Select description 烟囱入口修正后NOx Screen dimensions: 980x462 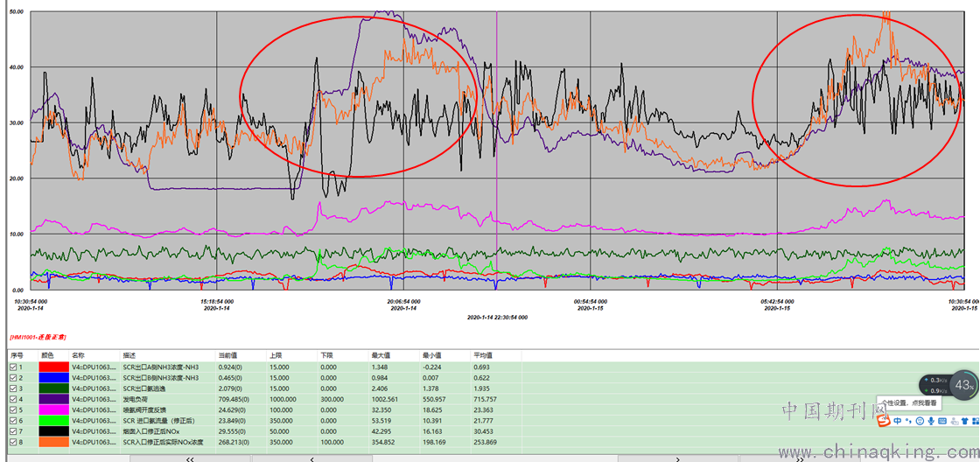(152, 430)
